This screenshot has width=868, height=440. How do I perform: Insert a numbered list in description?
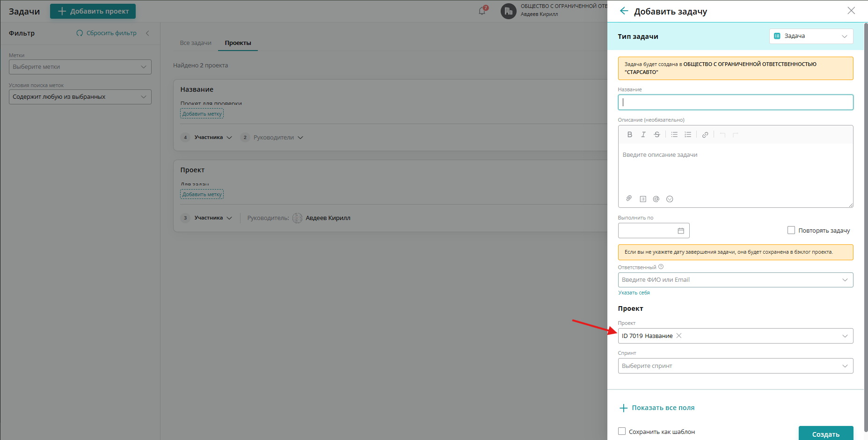pos(688,135)
